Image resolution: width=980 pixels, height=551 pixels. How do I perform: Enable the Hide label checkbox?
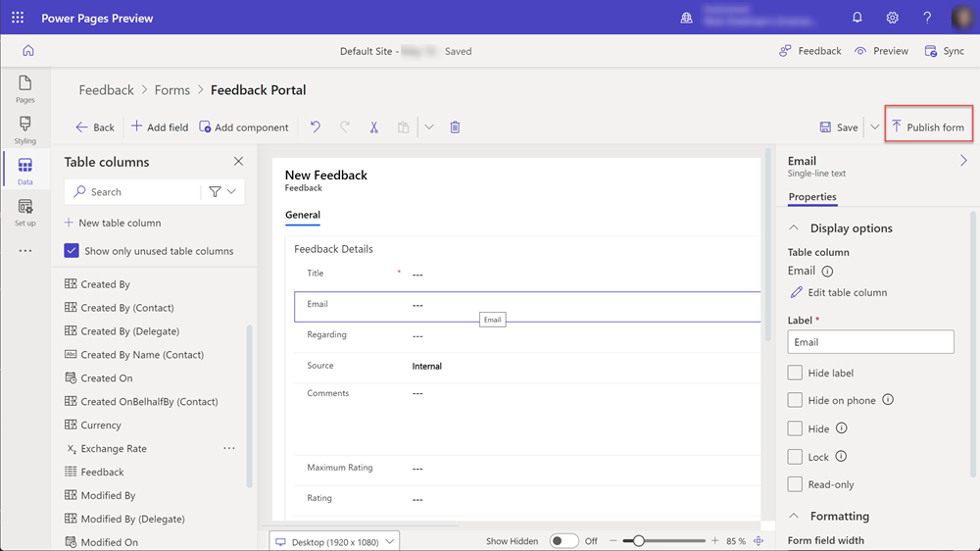coord(795,374)
